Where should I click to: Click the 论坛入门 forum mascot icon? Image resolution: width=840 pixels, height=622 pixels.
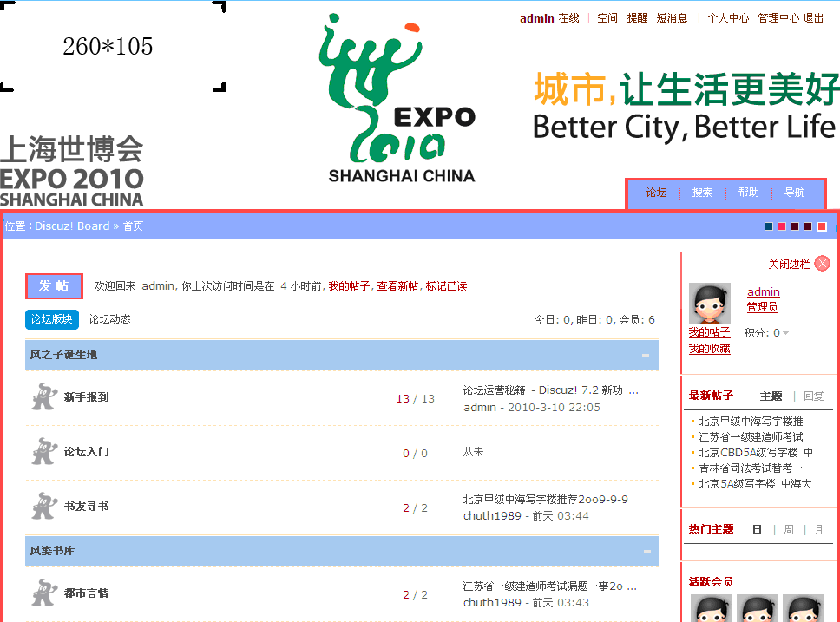[x=44, y=452]
